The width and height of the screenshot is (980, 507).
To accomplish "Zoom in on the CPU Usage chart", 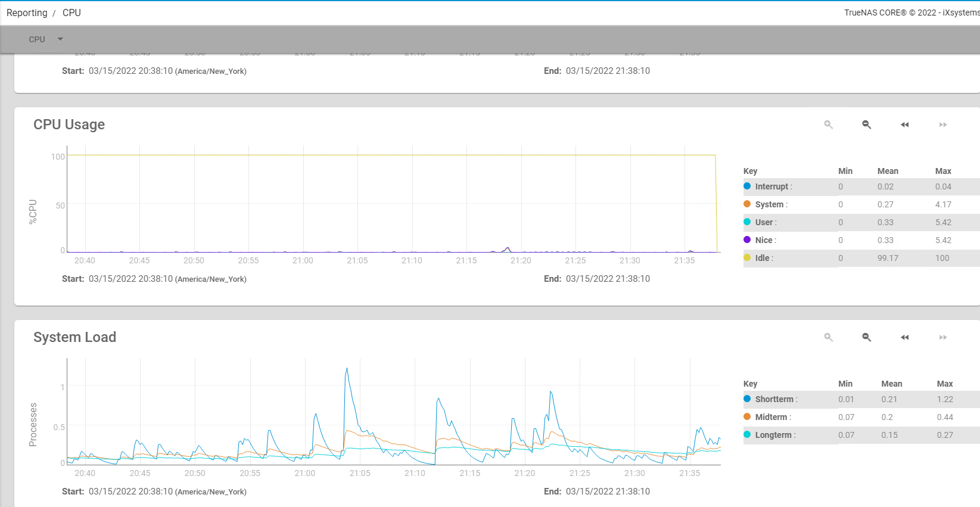I will point(828,125).
